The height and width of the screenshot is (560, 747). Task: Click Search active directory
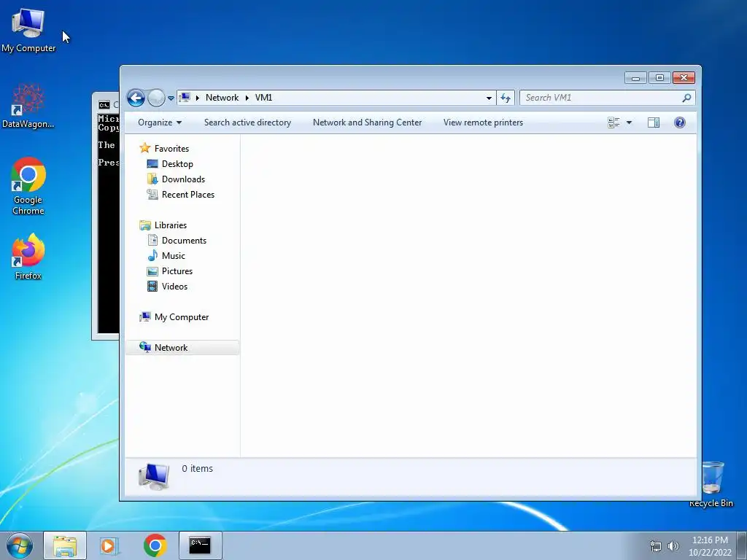coord(248,122)
